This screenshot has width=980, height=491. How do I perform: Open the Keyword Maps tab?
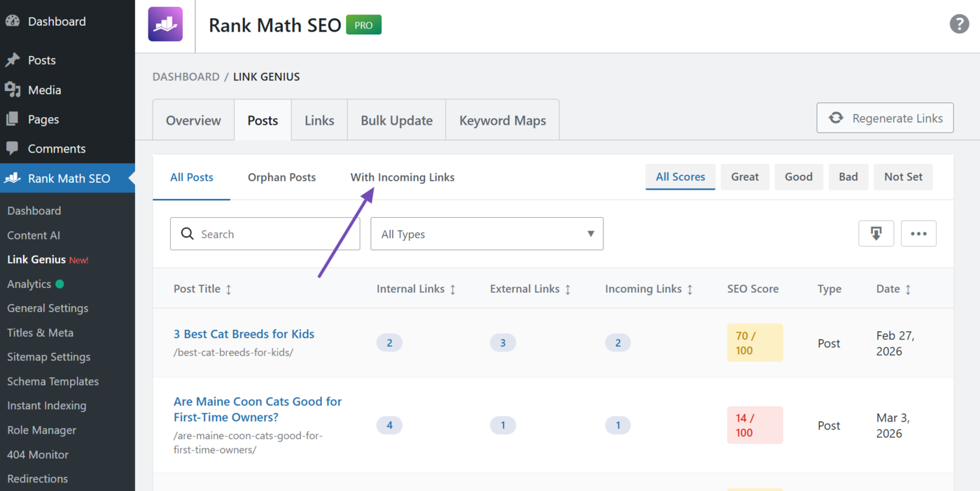coord(502,120)
